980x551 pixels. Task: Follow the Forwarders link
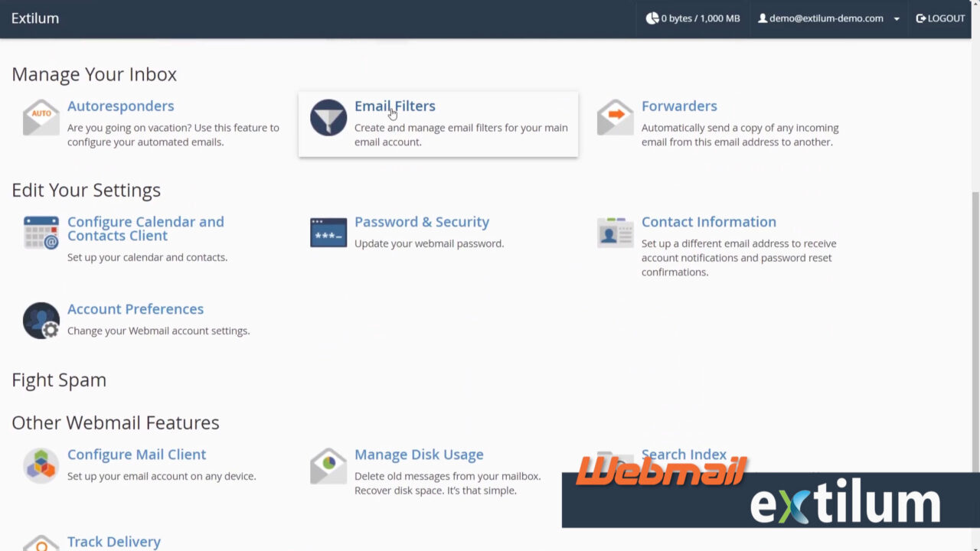(x=679, y=106)
